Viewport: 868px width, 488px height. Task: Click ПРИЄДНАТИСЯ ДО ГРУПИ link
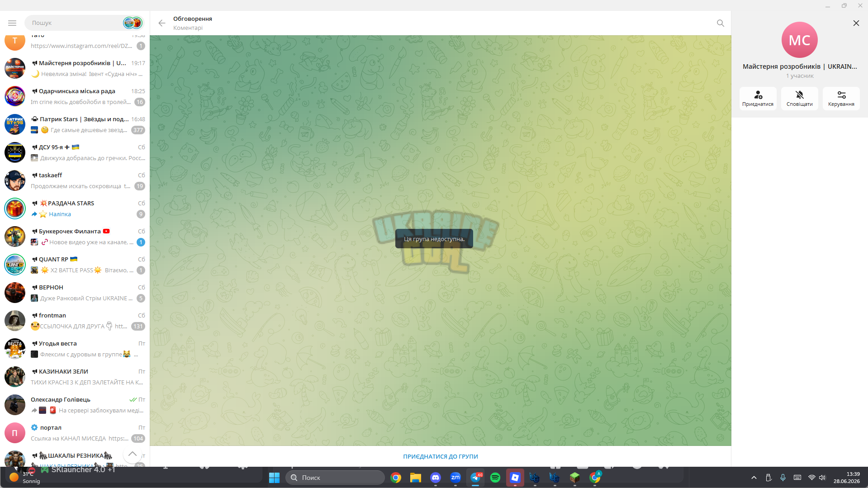[440, 457]
